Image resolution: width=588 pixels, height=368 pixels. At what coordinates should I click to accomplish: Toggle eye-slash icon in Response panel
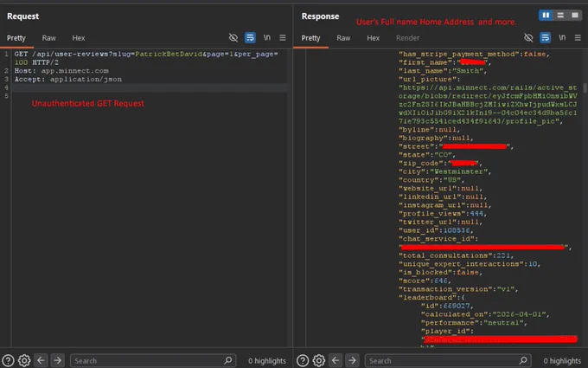pyautogui.click(x=528, y=37)
